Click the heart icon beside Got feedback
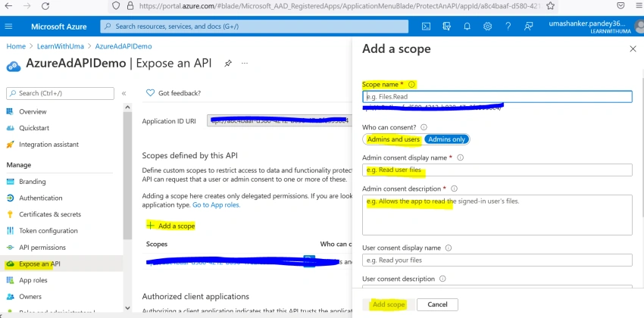The width and height of the screenshot is (644, 318). [x=150, y=93]
